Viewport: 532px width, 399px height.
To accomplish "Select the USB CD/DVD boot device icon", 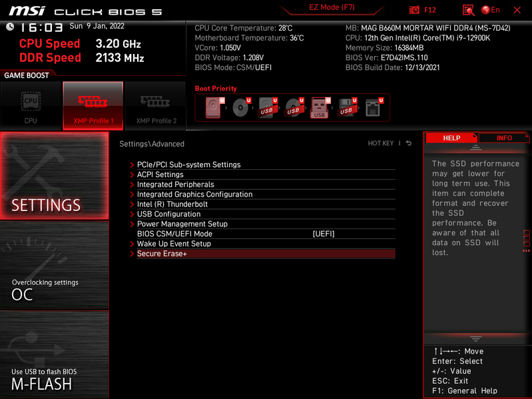I will click(294, 107).
